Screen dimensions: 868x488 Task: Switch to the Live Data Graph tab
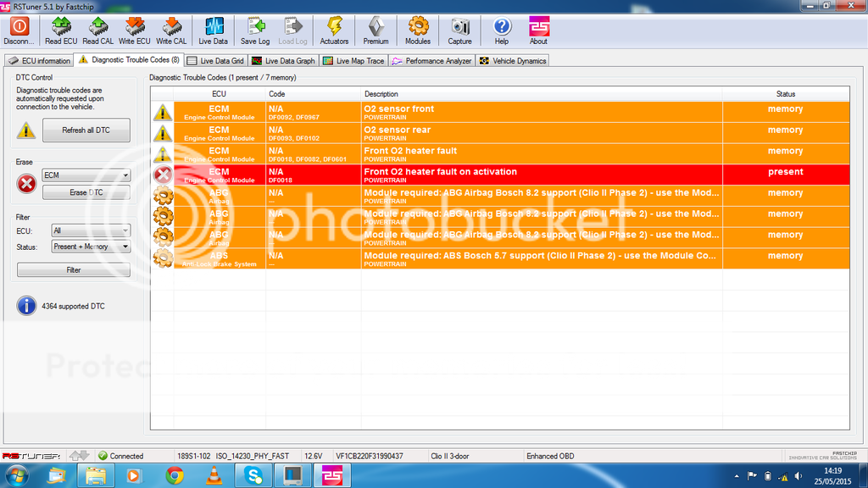coord(283,61)
